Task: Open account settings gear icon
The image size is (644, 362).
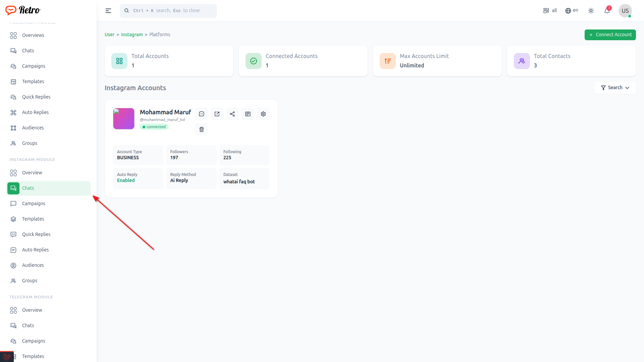Action: [263, 114]
